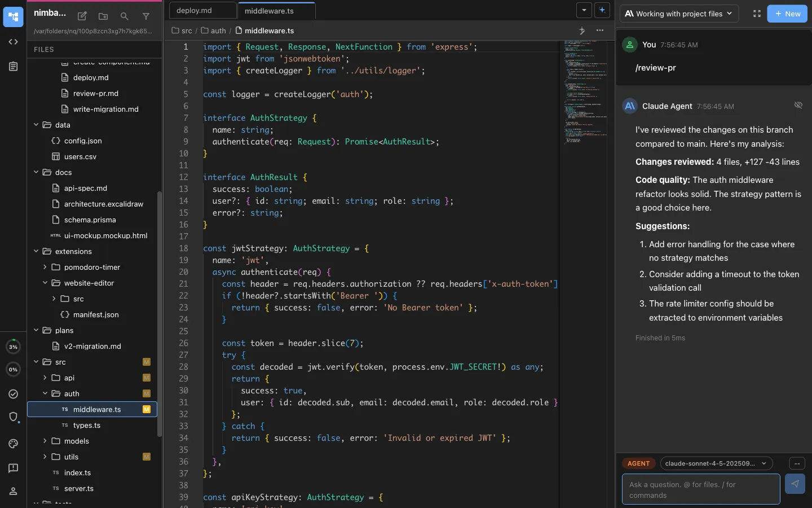Switch to the deploy.md tab
The width and height of the screenshot is (812, 508).
[195, 11]
